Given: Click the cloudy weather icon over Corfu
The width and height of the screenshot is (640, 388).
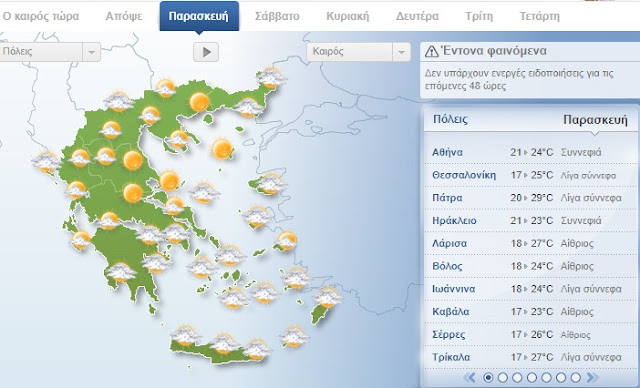Looking at the screenshot, I should pos(46,162).
